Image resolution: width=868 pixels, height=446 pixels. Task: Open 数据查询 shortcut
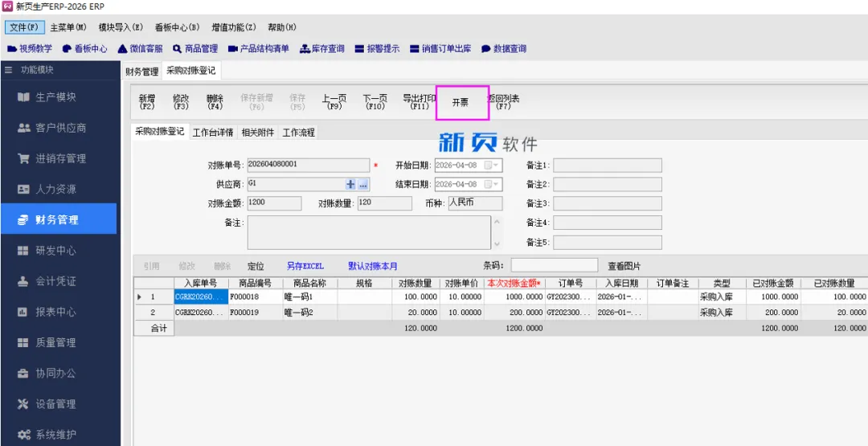pos(504,49)
